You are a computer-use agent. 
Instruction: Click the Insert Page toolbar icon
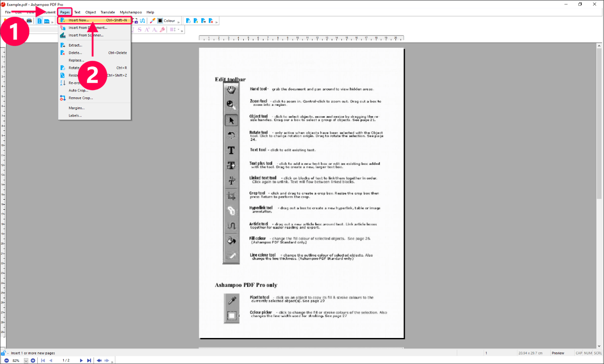(196, 21)
